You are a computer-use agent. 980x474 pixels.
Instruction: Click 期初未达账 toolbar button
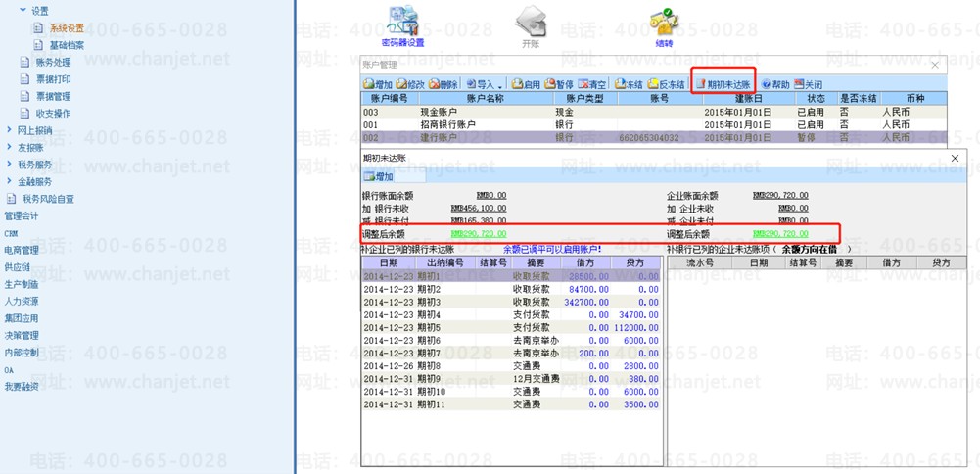[x=723, y=84]
